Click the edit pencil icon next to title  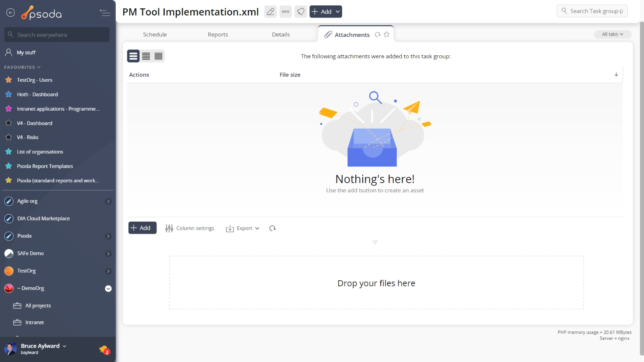[270, 12]
